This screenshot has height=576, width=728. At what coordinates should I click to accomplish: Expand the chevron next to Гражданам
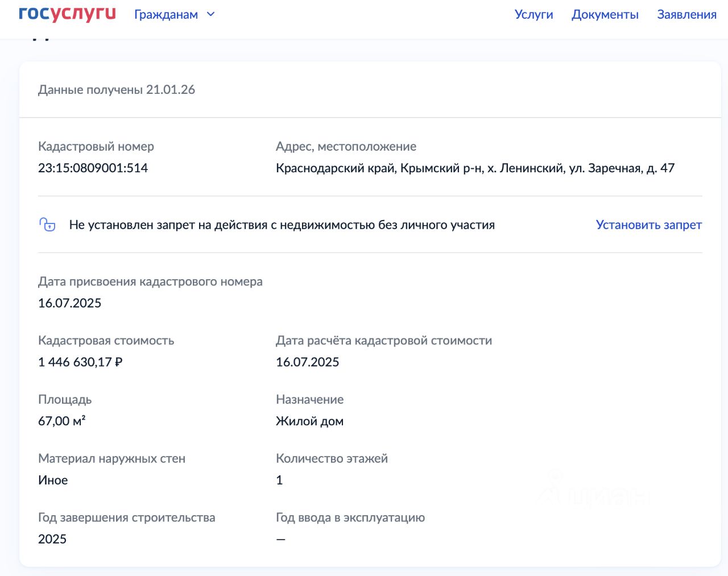point(210,14)
